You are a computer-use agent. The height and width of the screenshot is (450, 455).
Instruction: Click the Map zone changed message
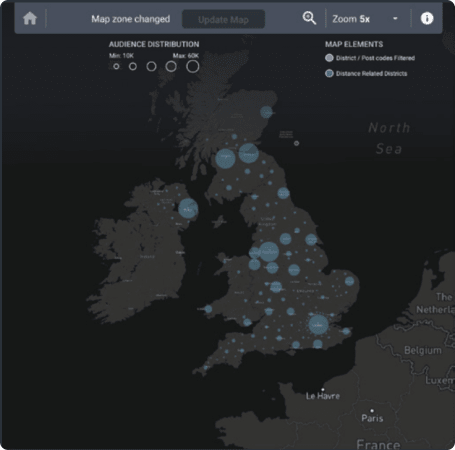click(x=131, y=19)
